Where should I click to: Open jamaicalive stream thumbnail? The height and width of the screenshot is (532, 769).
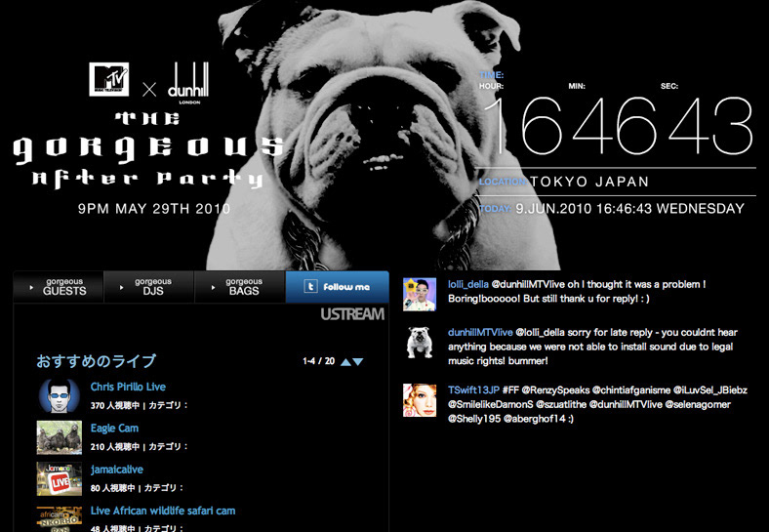click(59, 478)
